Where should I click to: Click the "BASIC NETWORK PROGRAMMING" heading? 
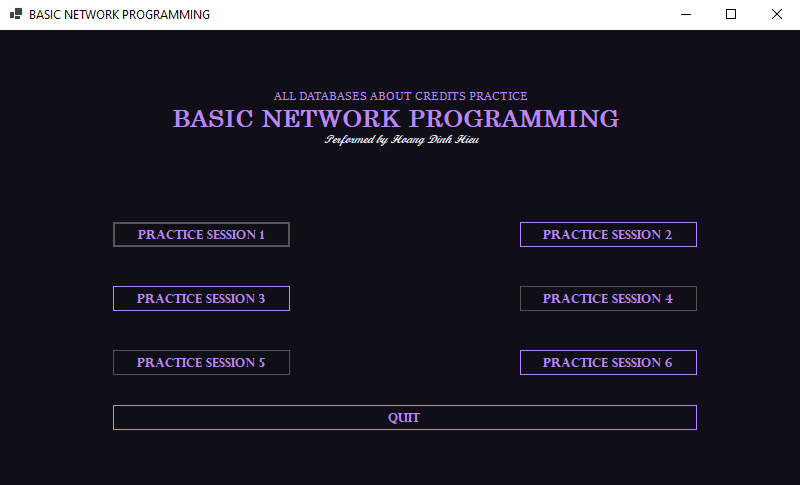pyautogui.click(x=396, y=119)
